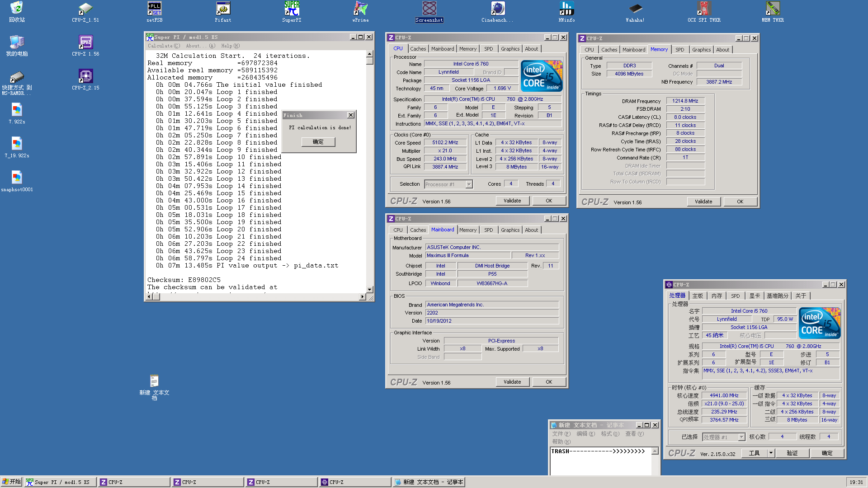Open the snapshot0001 file icon

tap(17, 181)
